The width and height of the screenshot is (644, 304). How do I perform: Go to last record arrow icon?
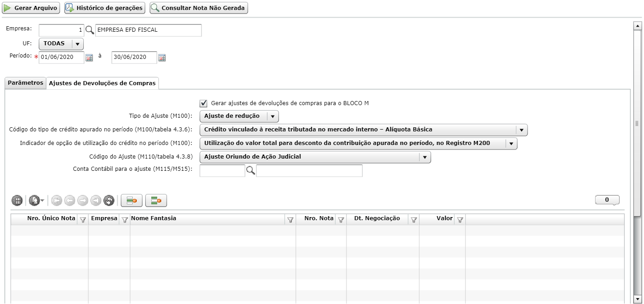click(96, 200)
